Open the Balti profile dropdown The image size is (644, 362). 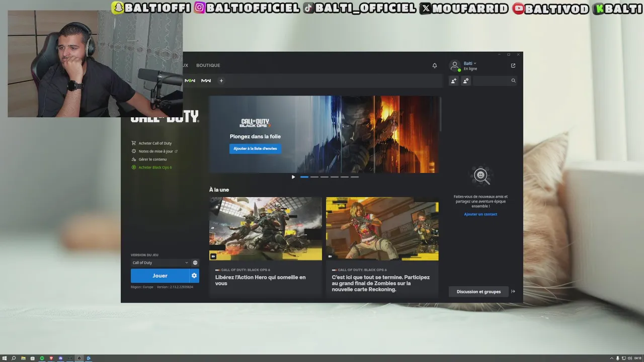pyautogui.click(x=470, y=63)
